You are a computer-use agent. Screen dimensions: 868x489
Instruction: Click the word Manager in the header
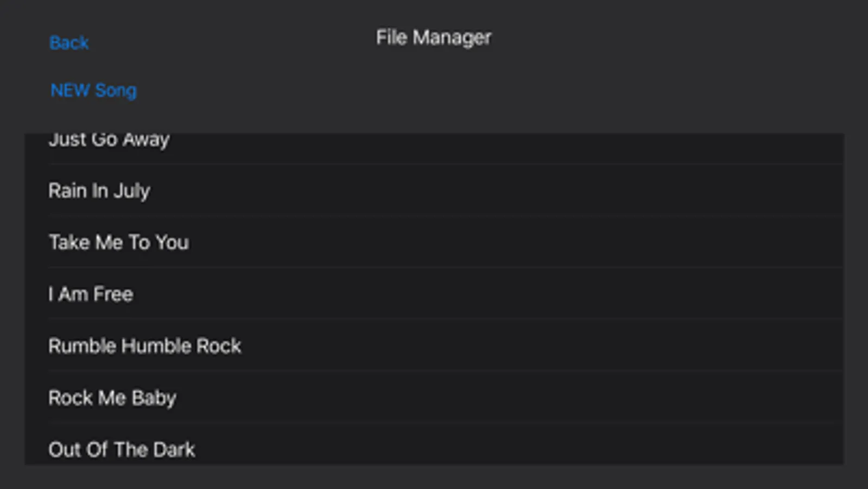(x=452, y=37)
